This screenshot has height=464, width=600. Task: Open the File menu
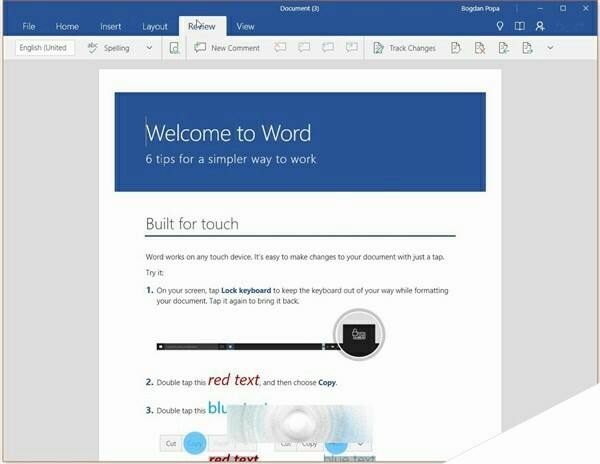point(29,26)
